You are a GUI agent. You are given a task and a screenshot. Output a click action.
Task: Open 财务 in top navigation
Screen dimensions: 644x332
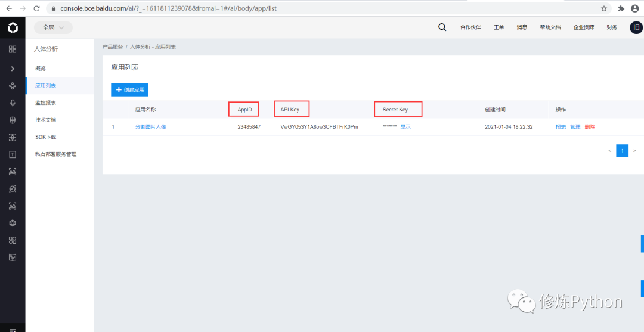click(612, 27)
